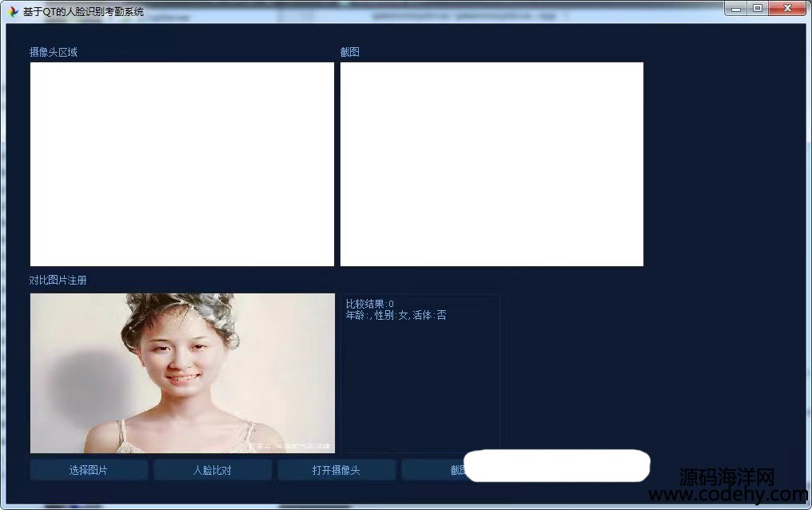Screen dimensions: 812x510
Task: Click the white 截图 snapshot panel
Action: point(492,164)
